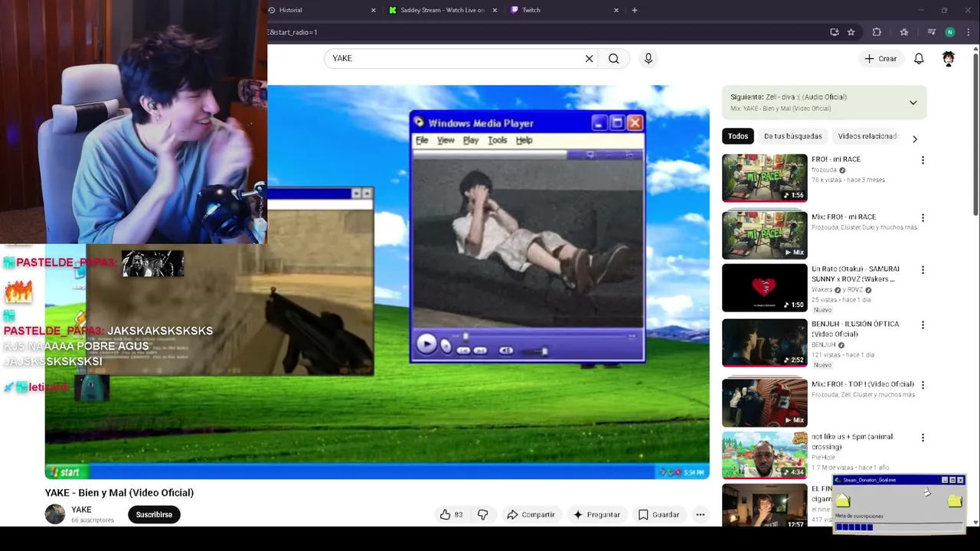The height and width of the screenshot is (551, 980).
Task: Open more actions ellipsis below video
Action: pos(700,515)
